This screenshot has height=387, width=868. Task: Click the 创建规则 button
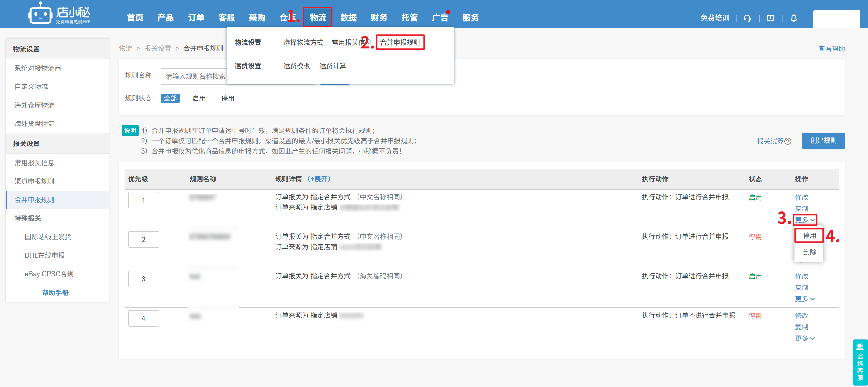tap(823, 141)
